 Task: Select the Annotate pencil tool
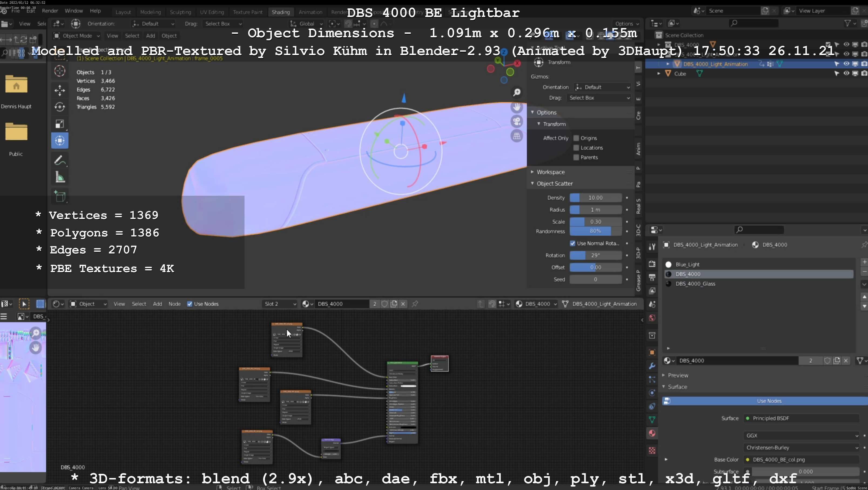pyautogui.click(x=60, y=160)
